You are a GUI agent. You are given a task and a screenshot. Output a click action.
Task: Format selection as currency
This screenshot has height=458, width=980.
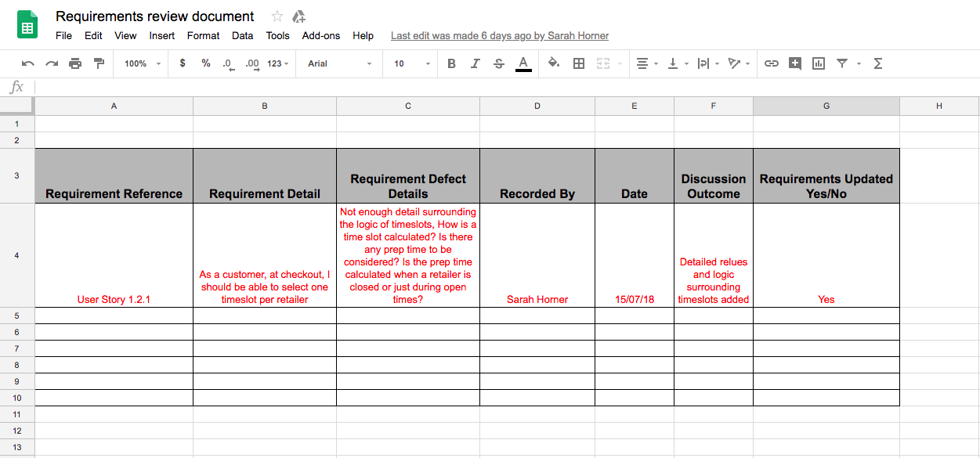[183, 63]
